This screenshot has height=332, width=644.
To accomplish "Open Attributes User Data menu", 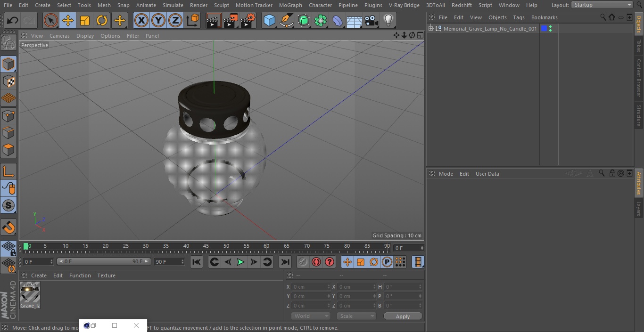I will 487,174.
